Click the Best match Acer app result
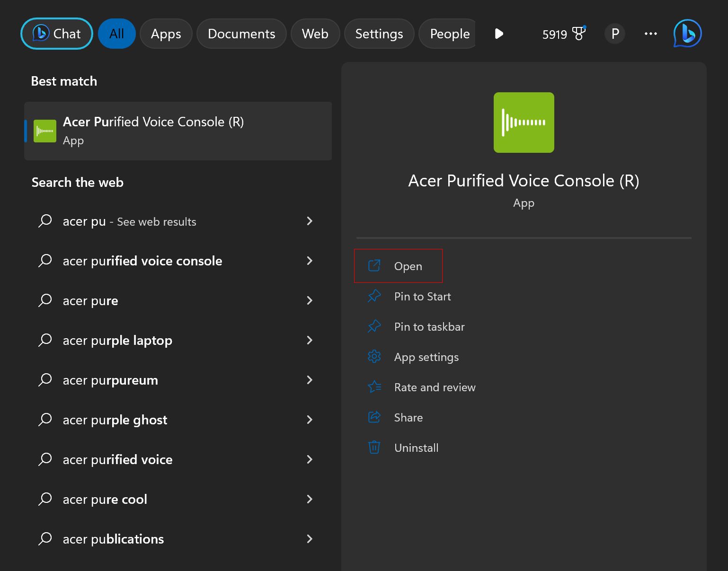 (178, 131)
